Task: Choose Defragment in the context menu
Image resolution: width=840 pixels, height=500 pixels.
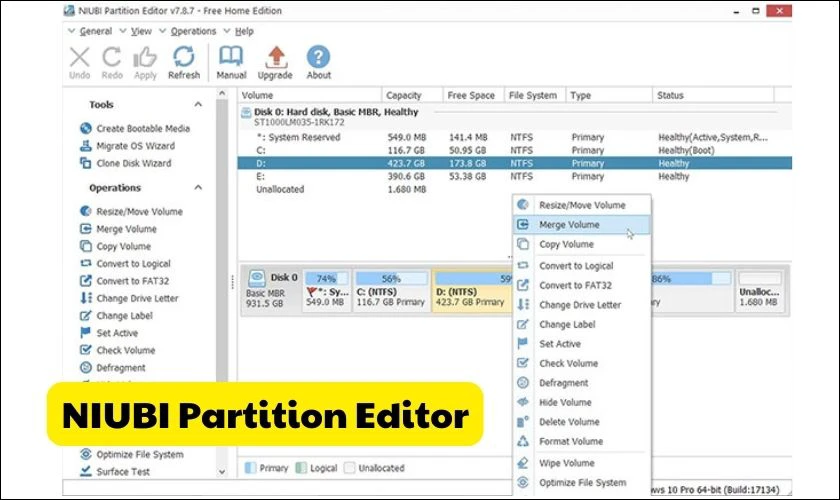Action: (582, 383)
